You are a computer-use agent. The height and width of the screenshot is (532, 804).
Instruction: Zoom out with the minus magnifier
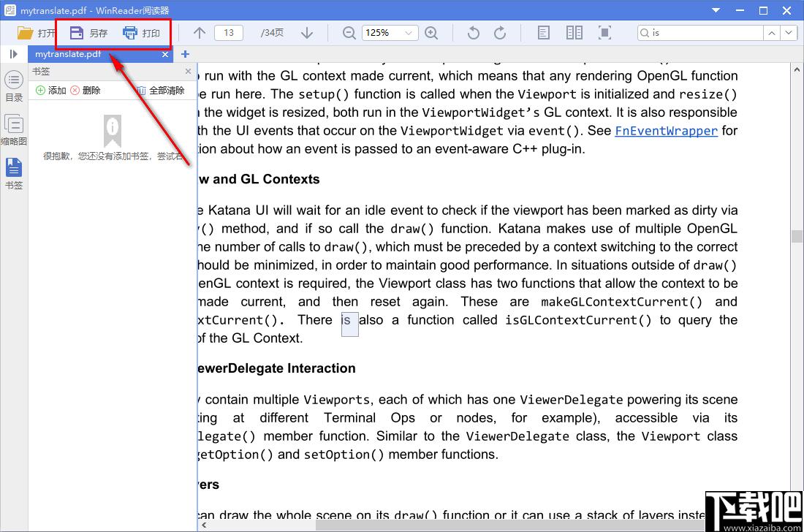click(x=349, y=33)
